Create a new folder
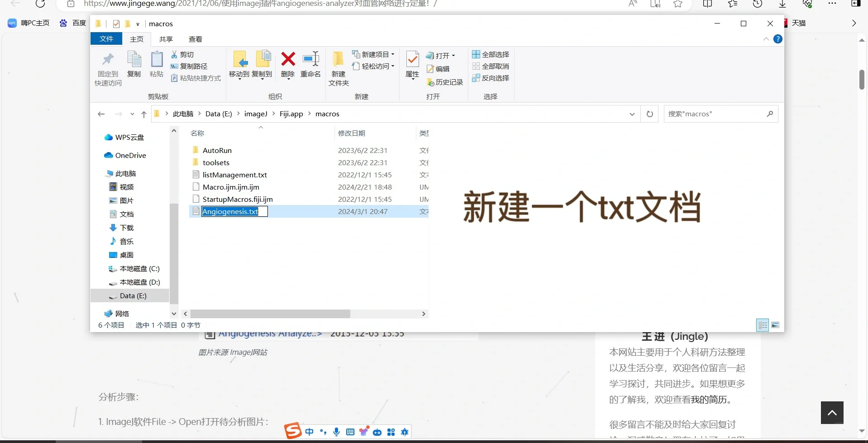The height and width of the screenshot is (443, 868). point(338,68)
